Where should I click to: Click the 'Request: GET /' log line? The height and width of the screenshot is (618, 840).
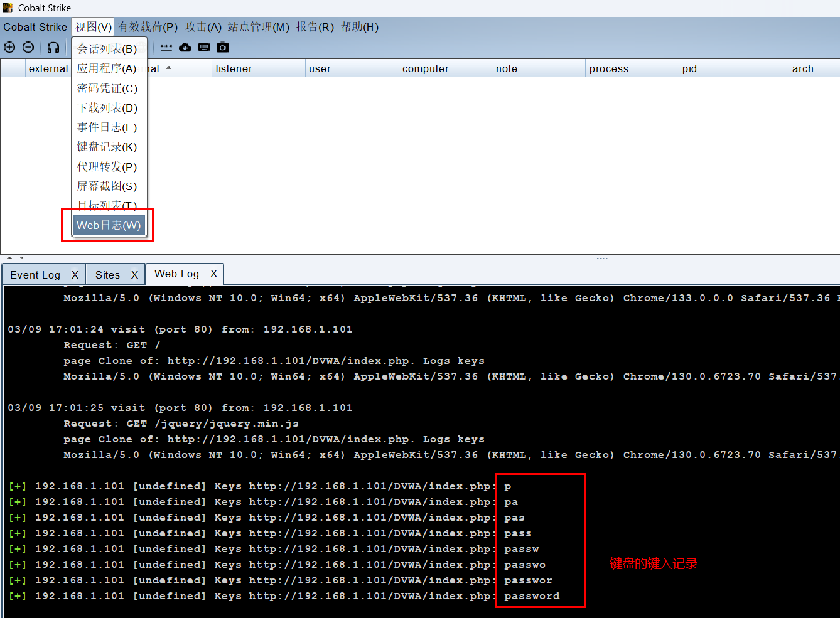pos(112,345)
